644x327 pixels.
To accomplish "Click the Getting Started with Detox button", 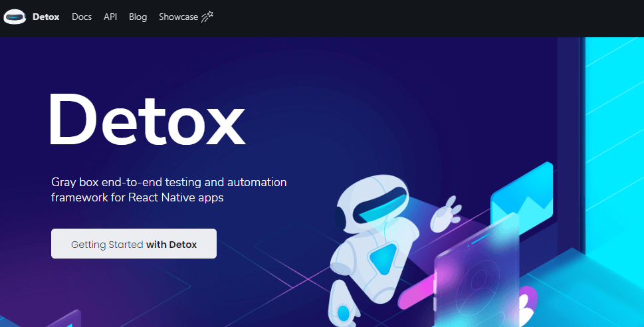I will point(134,244).
